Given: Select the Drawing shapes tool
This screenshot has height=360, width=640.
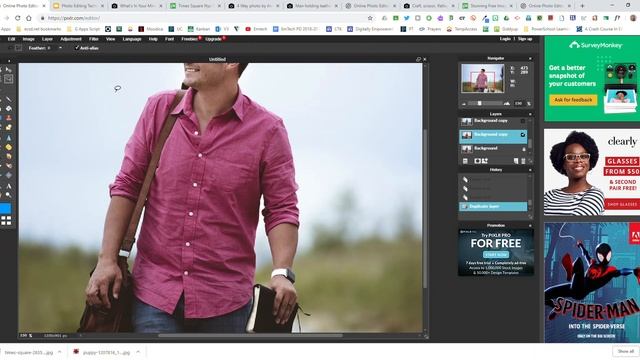Looking at the screenshot, I should coord(9,128).
